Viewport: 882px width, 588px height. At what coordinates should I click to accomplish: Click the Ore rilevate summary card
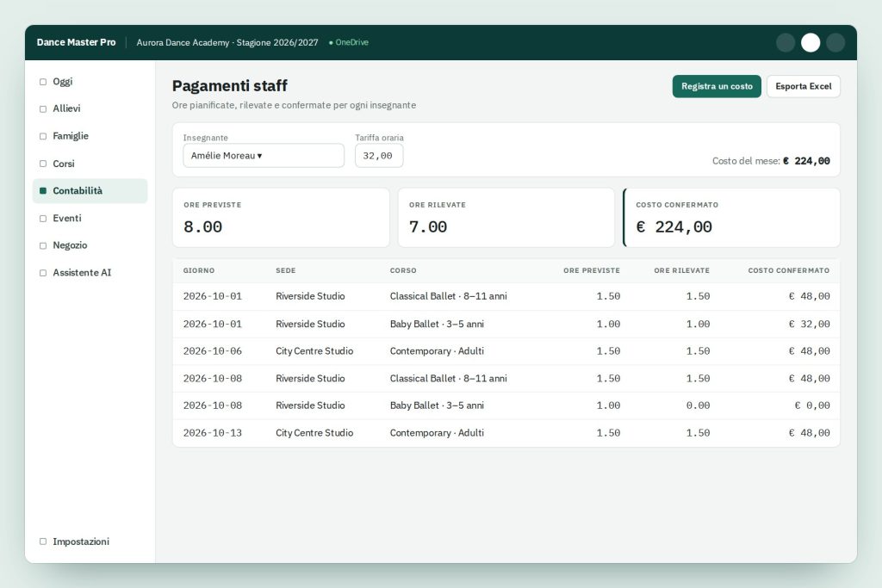coord(506,218)
